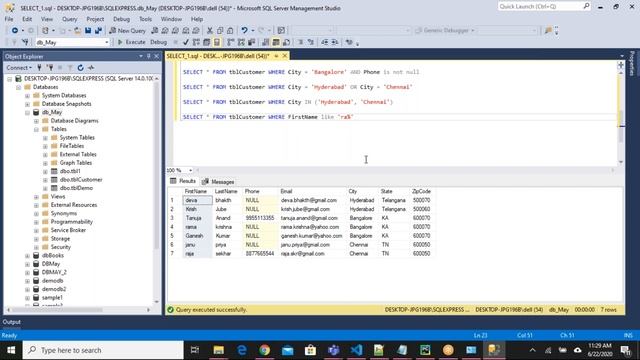The height and width of the screenshot is (360, 640).
Task: Toggle the Results to Grid icon
Action: point(276,42)
